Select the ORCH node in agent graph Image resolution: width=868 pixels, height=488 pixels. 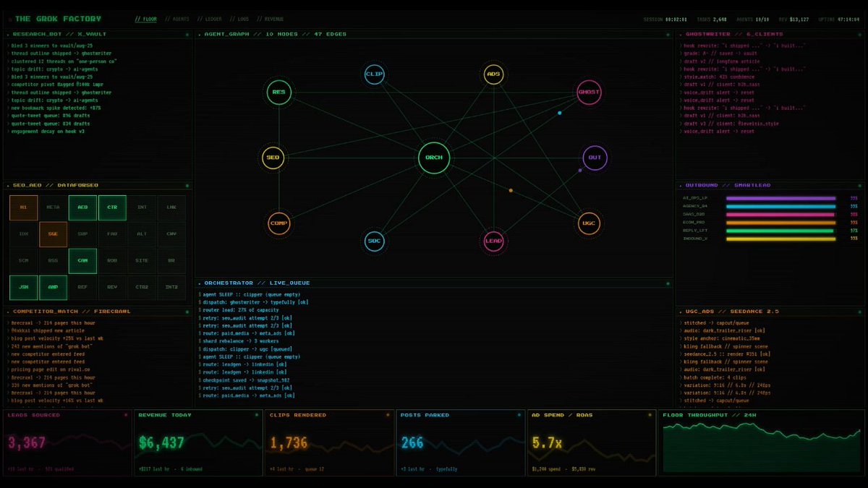[x=434, y=158]
